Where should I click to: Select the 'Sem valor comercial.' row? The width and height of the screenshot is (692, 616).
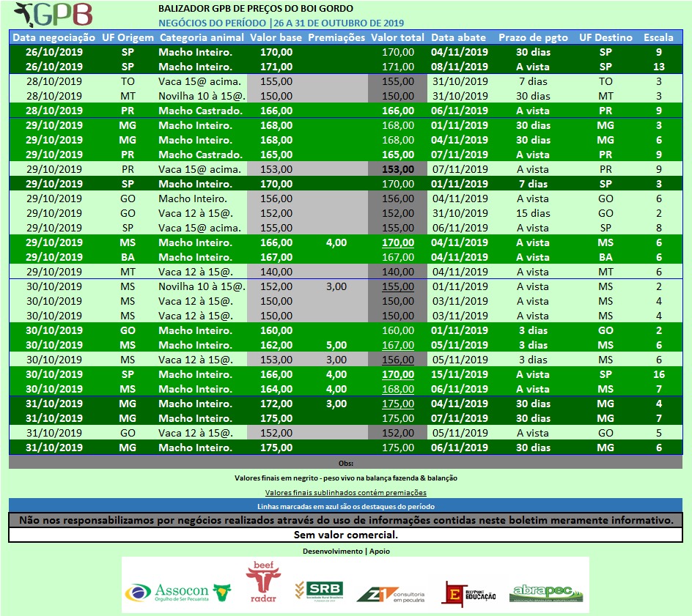345,535
